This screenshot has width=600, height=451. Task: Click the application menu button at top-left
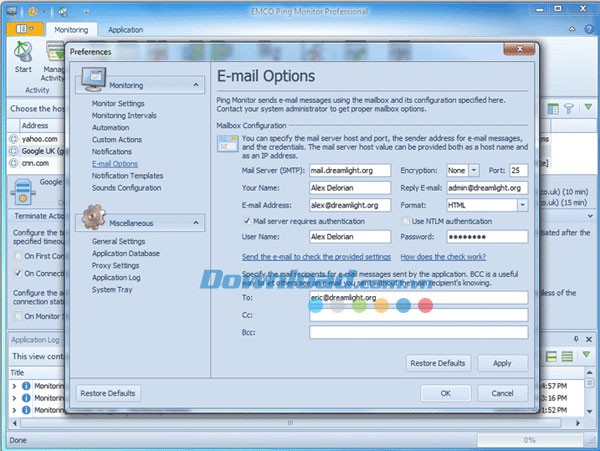tap(21, 30)
